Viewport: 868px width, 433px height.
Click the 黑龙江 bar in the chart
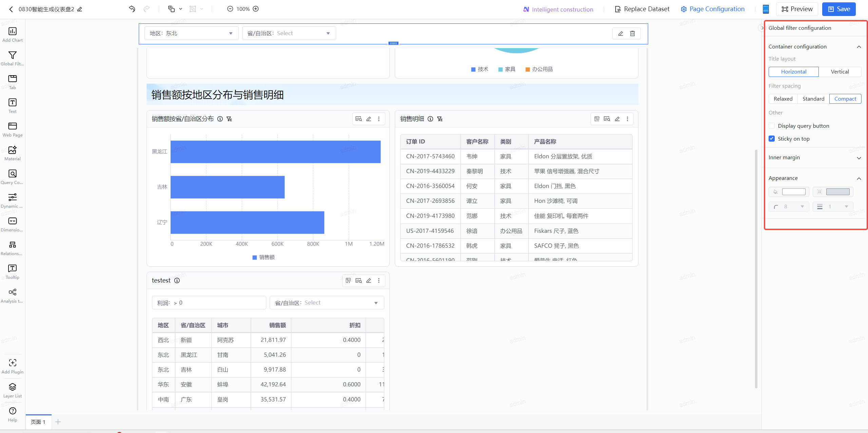[x=275, y=152]
